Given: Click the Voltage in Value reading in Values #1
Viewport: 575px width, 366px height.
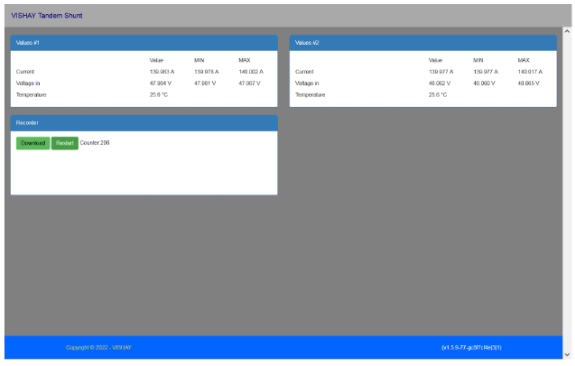Looking at the screenshot, I should click(x=160, y=83).
